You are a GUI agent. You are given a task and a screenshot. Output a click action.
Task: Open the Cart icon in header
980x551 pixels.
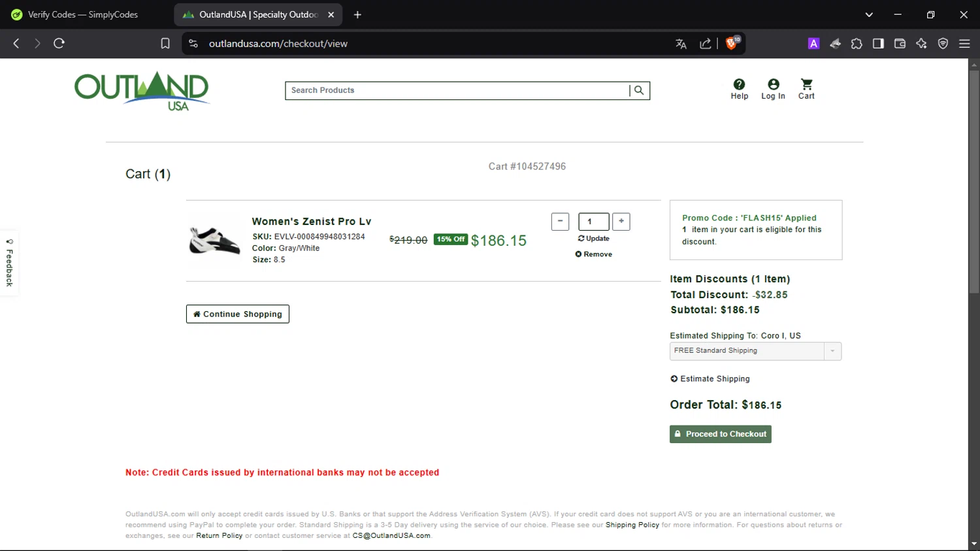(x=806, y=89)
